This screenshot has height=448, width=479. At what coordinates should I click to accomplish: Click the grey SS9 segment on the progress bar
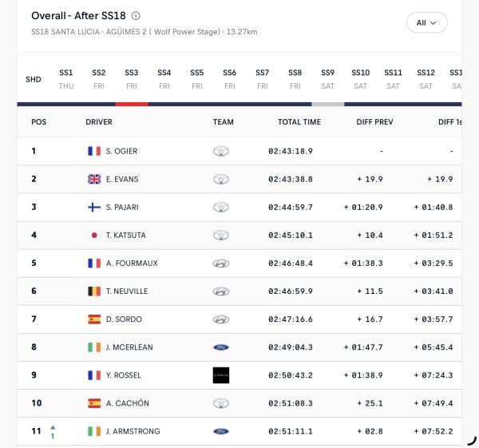(x=328, y=104)
